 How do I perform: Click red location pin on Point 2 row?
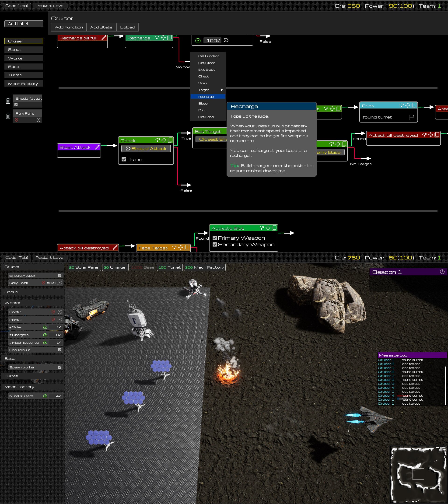coord(53,320)
